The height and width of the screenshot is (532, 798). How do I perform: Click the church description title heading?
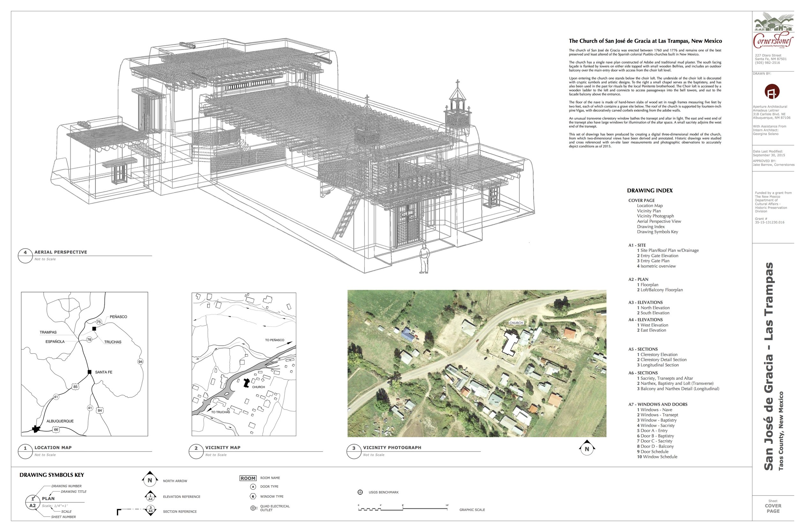(645, 41)
